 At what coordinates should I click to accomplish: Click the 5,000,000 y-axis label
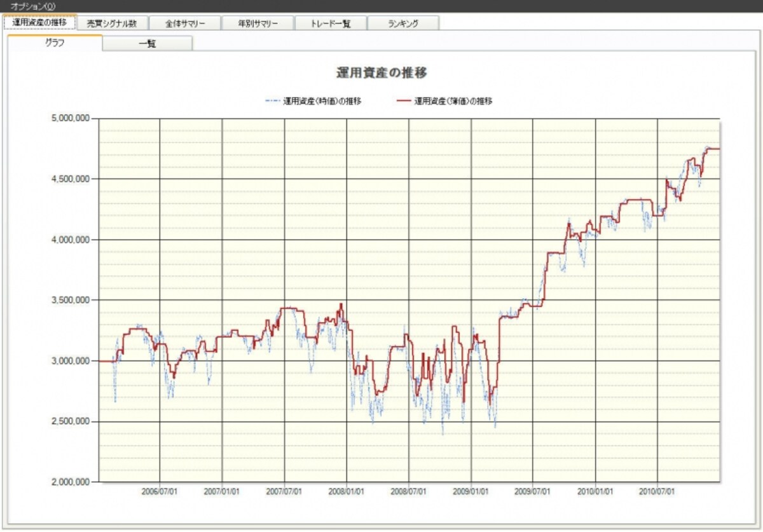(x=70, y=118)
